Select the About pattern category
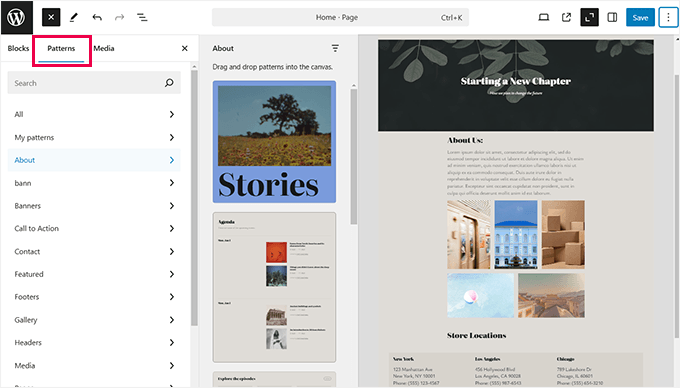The width and height of the screenshot is (680, 388). point(94,160)
